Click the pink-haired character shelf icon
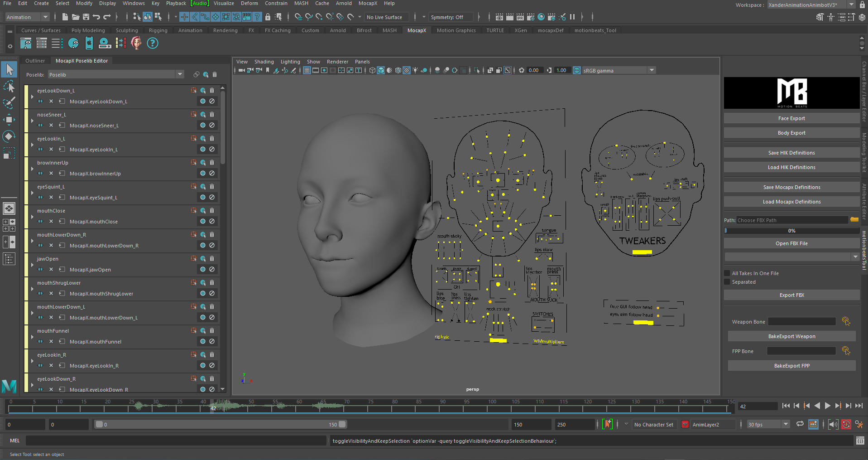868x460 pixels. point(136,43)
